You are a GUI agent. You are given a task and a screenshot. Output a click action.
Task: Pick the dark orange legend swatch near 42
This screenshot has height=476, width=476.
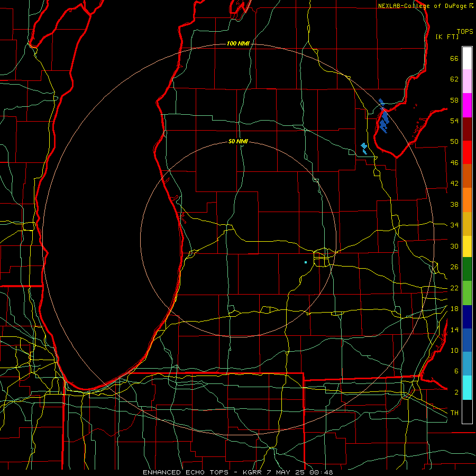tap(467, 176)
